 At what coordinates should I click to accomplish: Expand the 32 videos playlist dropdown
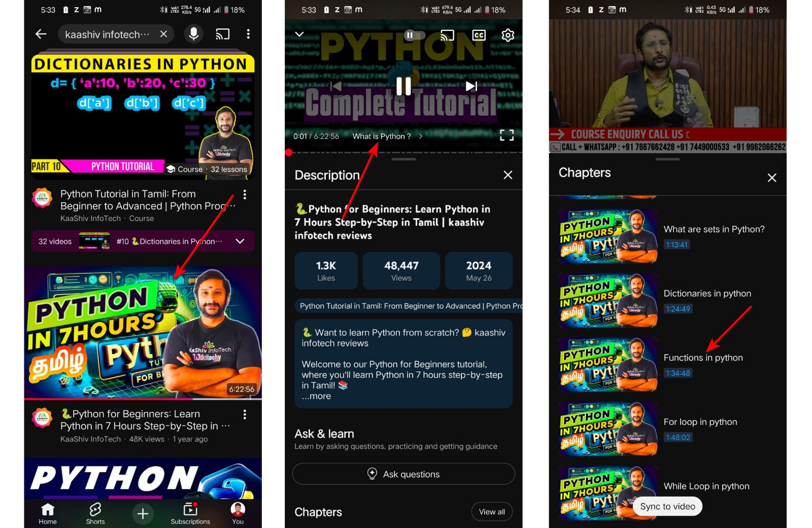pyautogui.click(x=240, y=241)
